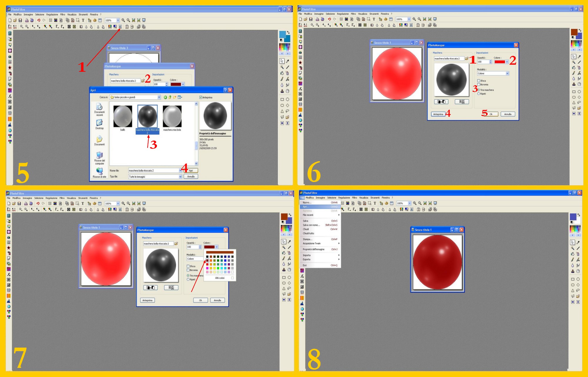The height and width of the screenshot is (377, 588).
Task: Open the Tipo file dropdown
Action: pyautogui.click(x=180, y=177)
